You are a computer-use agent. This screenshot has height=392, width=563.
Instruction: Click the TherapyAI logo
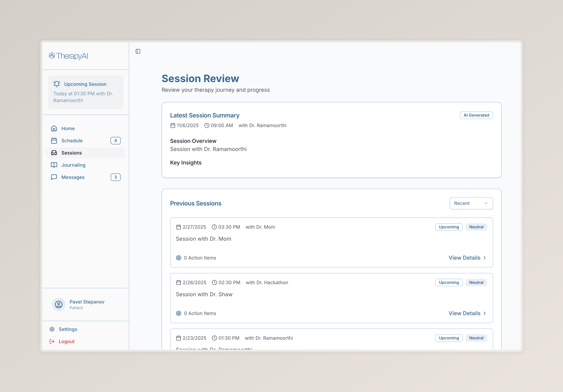point(68,56)
